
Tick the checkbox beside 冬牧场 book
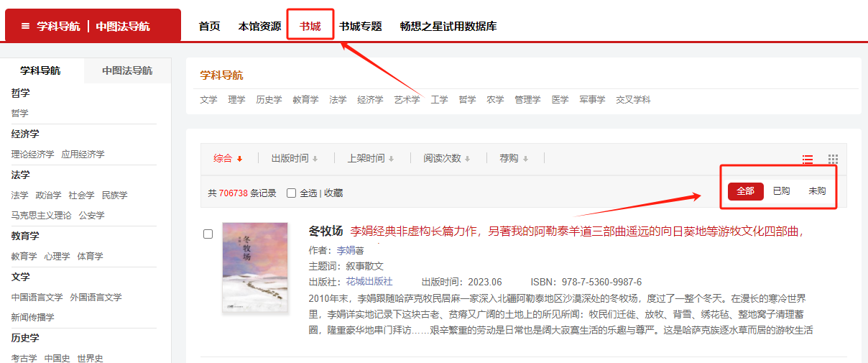(x=208, y=234)
